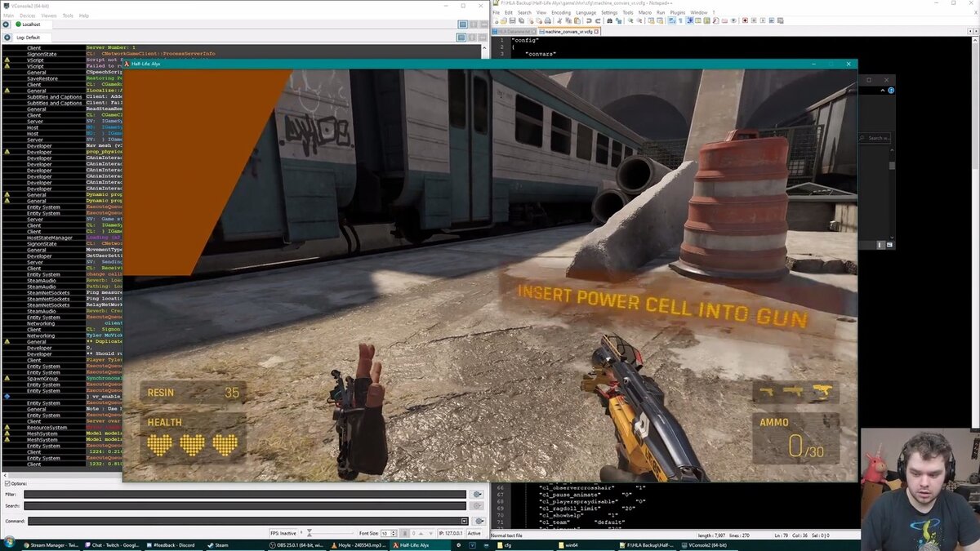
Task: Click the IP: 127.0.0.1 status field
Action: 452,533
